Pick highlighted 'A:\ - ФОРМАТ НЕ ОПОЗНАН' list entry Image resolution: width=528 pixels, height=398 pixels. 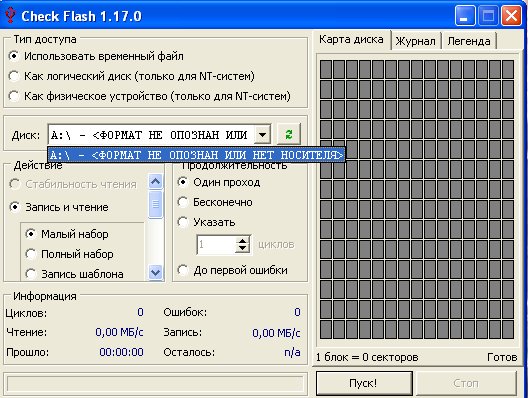tap(196, 155)
